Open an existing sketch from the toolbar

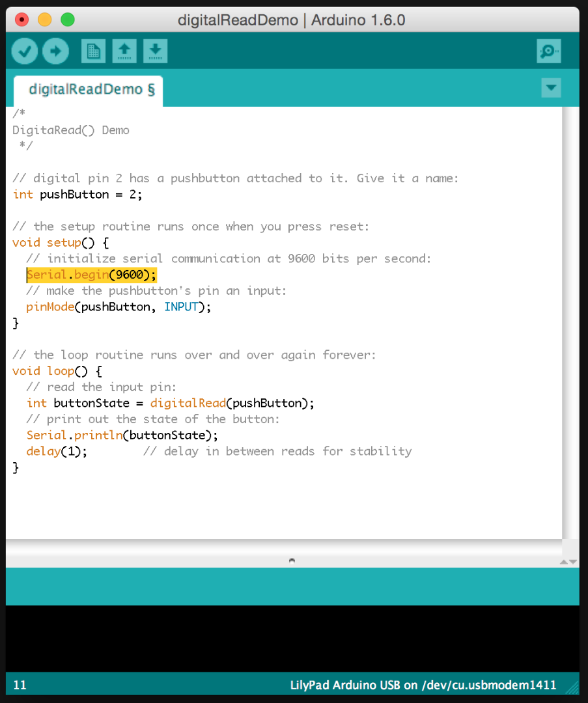pyautogui.click(x=124, y=51)
